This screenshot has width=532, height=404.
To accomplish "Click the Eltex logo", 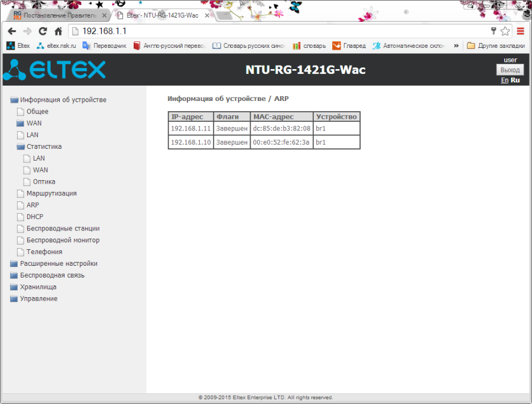I will tap(54, 70).
